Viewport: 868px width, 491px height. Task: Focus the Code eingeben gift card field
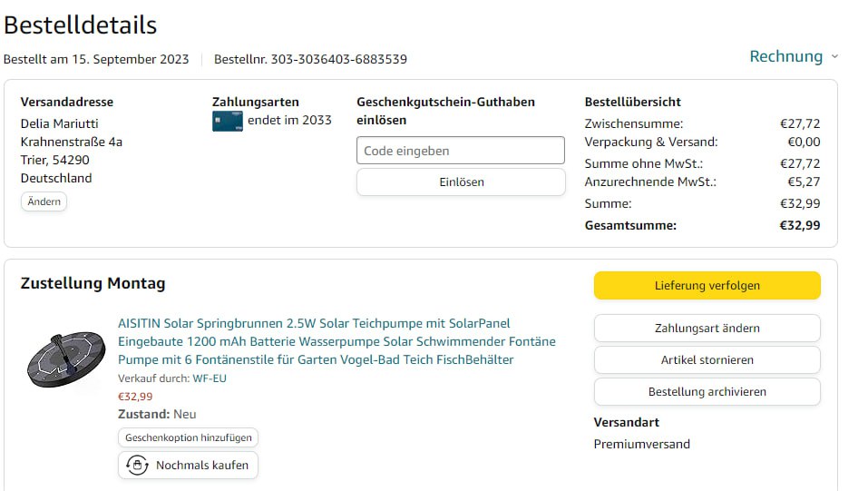click(461, 151)
